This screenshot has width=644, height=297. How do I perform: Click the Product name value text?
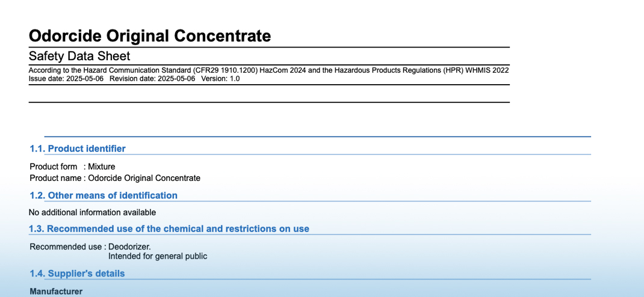(144, 178)
